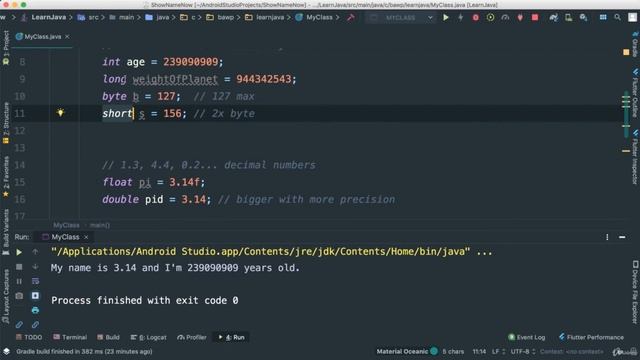Start debugging with the red bug icon
The image size is (640, 360).
tap(476, 18)
